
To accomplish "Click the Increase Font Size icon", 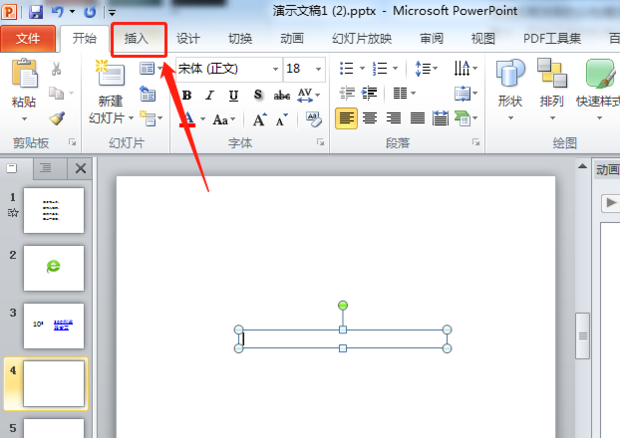I will pyautogui.click(x=259, y=119).
